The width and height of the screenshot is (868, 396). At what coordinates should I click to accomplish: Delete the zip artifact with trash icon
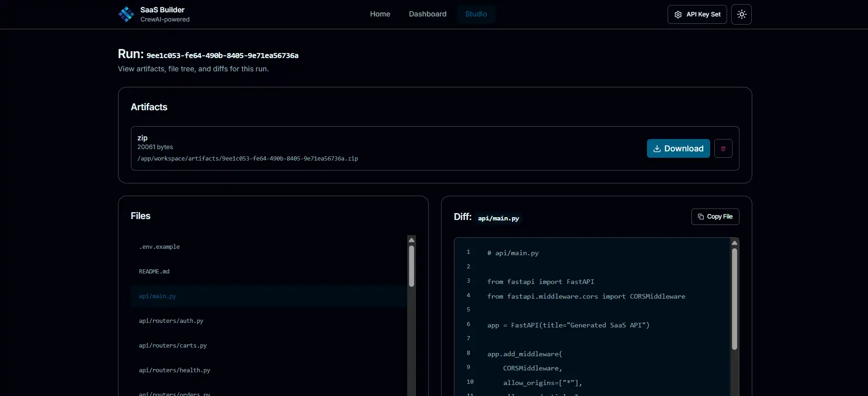723,149
